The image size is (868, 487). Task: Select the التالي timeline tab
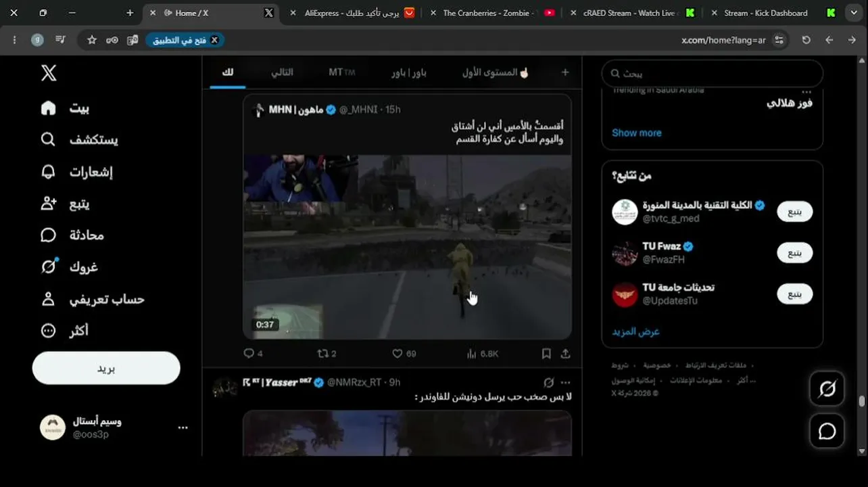[x=282, y=72]
